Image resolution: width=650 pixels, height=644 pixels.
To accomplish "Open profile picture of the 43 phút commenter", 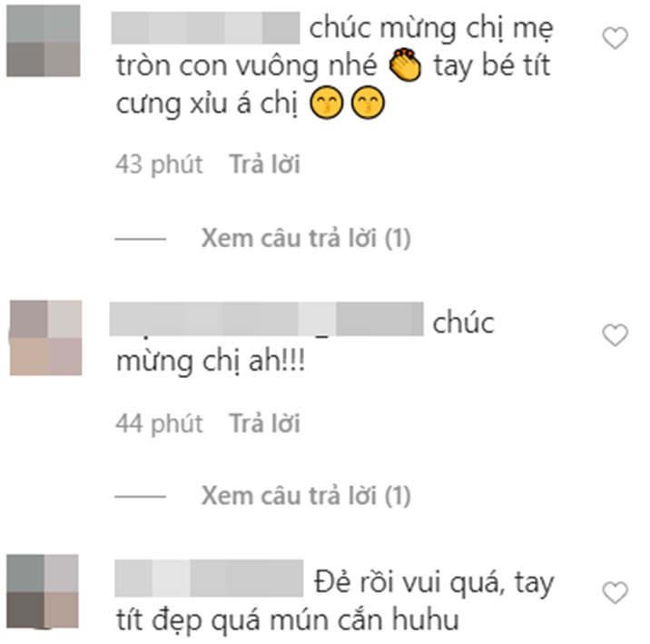I will [44, 41].
